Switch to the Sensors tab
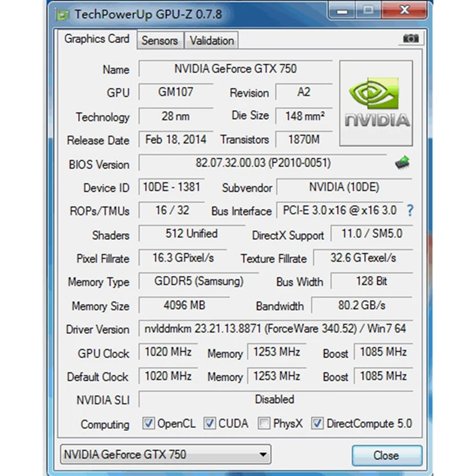Viewport: 476px width, 476px height. 160,40
